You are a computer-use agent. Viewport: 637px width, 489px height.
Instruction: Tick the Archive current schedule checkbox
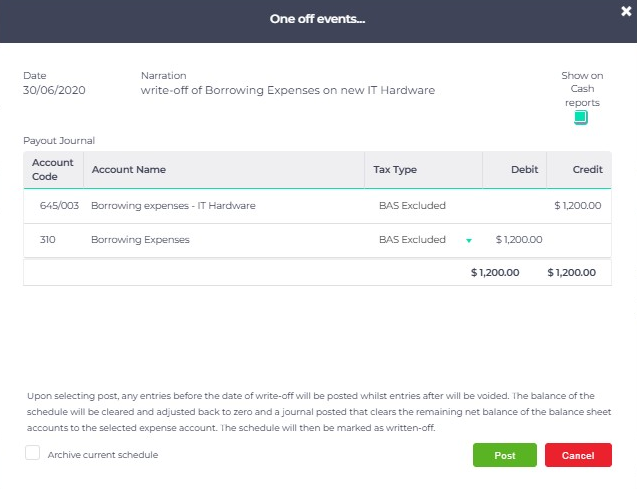pos(32,452)
